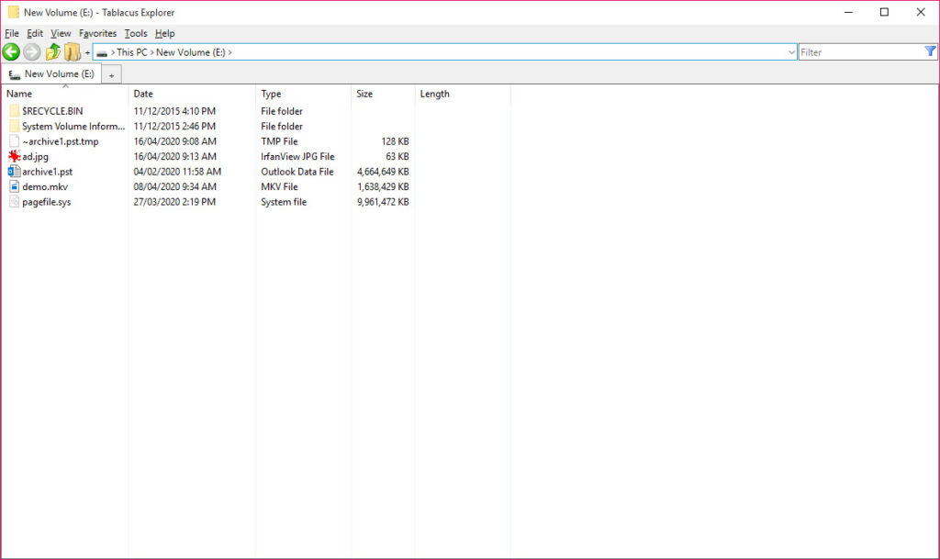Click date 11/12/2015 2:46 PM
Viewport: 940px width, 560px height.
pyautogui.click(x=174, y=126)
